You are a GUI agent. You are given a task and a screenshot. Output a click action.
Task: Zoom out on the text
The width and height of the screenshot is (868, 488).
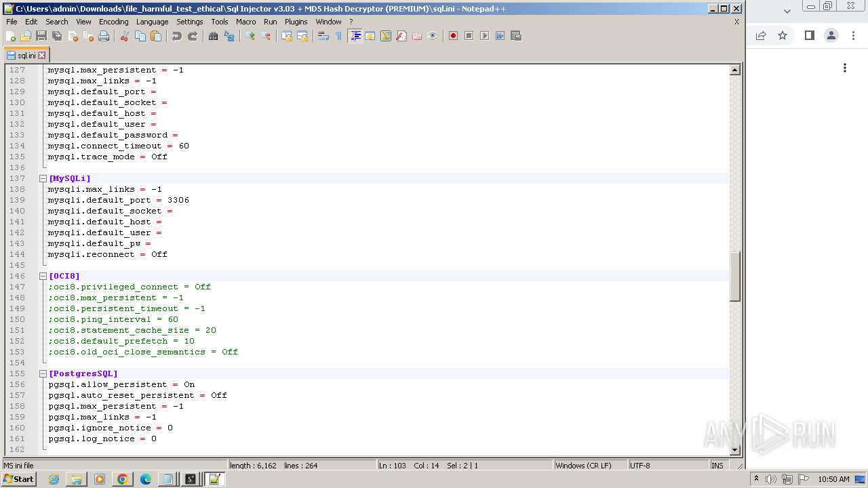pos(266,36)
